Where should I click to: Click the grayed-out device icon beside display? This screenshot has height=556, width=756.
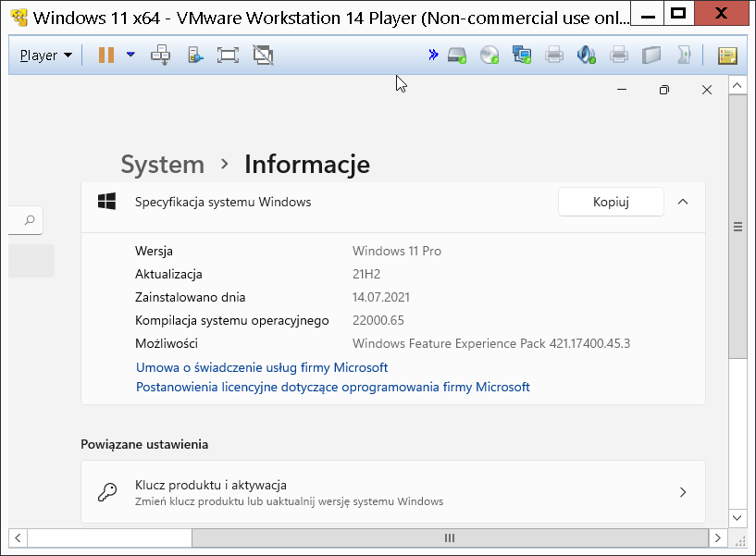pos(684,55)
